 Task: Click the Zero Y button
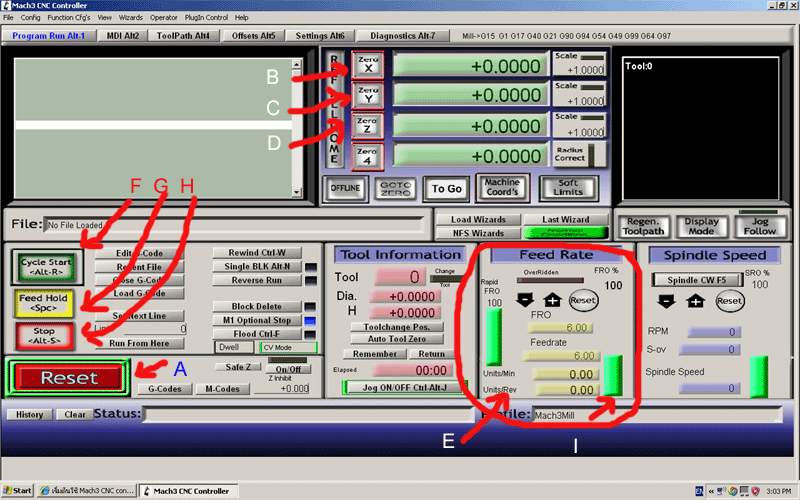pyautogui.click(x=367, y=95)
